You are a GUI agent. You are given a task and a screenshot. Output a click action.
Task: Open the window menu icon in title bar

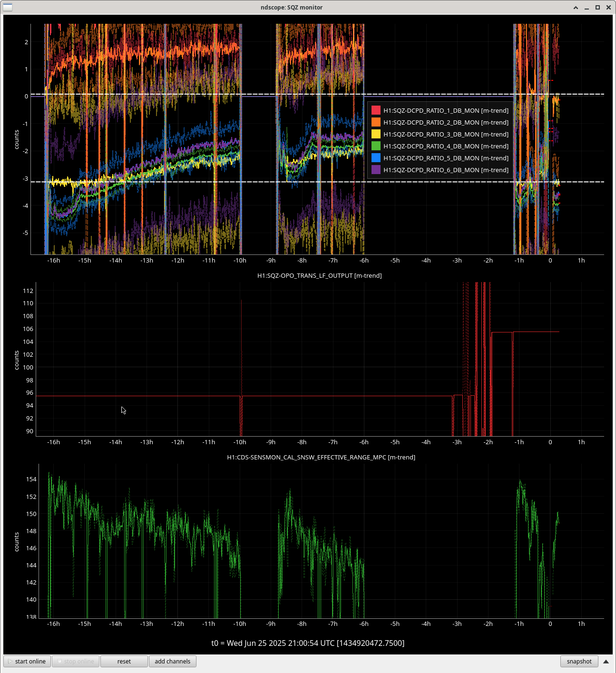click(8, 7)
